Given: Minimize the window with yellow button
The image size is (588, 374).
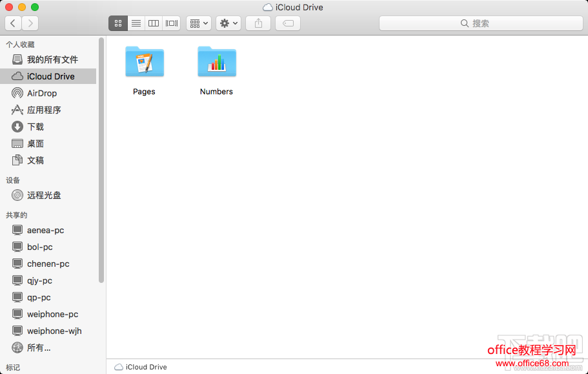Looking at the screenshot, I should [x=22, y=7].
